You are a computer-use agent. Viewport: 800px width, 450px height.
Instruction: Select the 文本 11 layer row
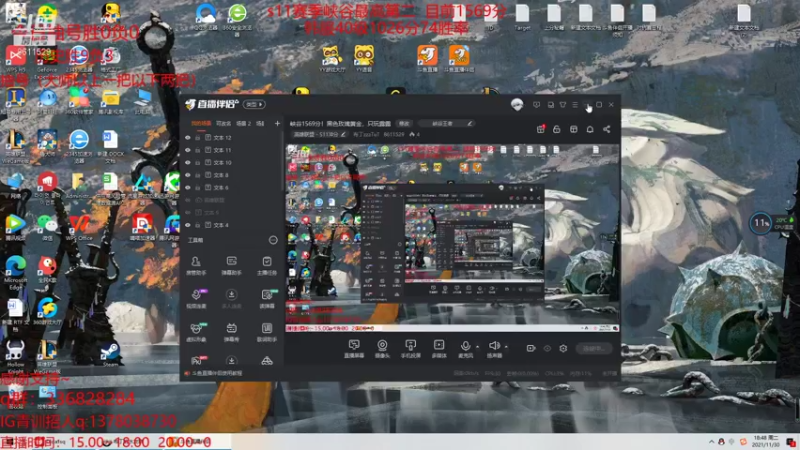233,150
